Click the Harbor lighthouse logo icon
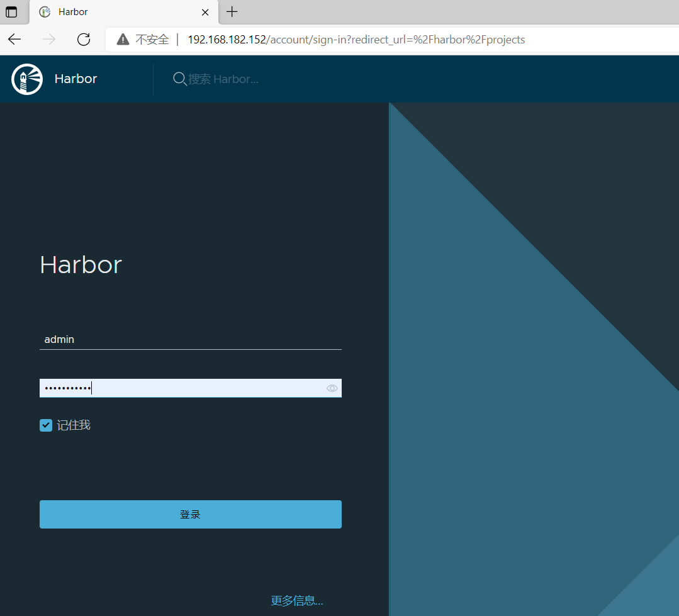Screen dimensions: 679x616 pyautogui.click(x=27, y=79)
